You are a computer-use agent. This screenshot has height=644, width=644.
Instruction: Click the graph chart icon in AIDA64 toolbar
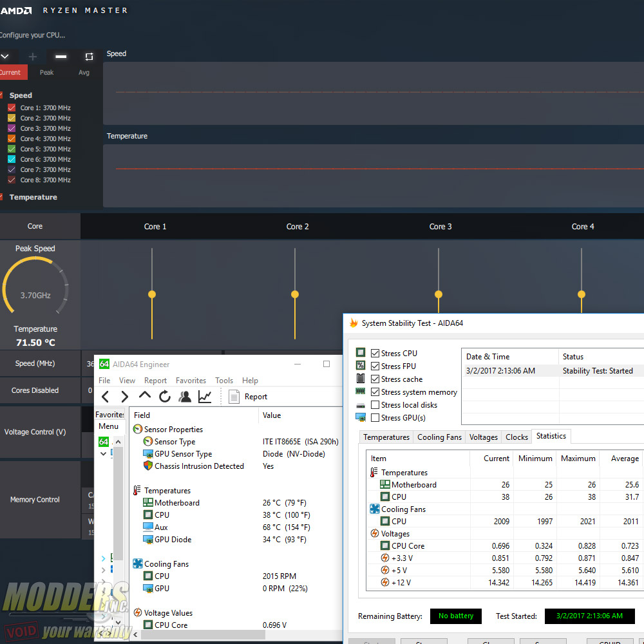coord(205,396)
